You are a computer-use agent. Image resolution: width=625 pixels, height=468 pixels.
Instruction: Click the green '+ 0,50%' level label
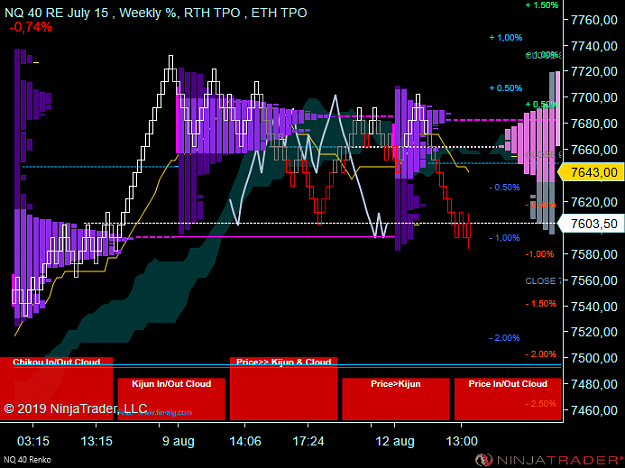tap(542, 104)
